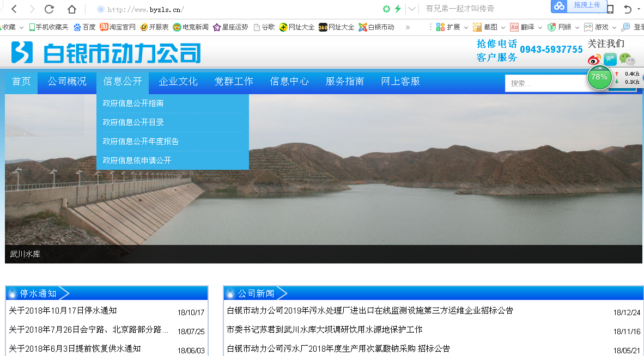Click the browser back arrow
The width and height of the screenshot is (644, 356).
pos(14,9)
